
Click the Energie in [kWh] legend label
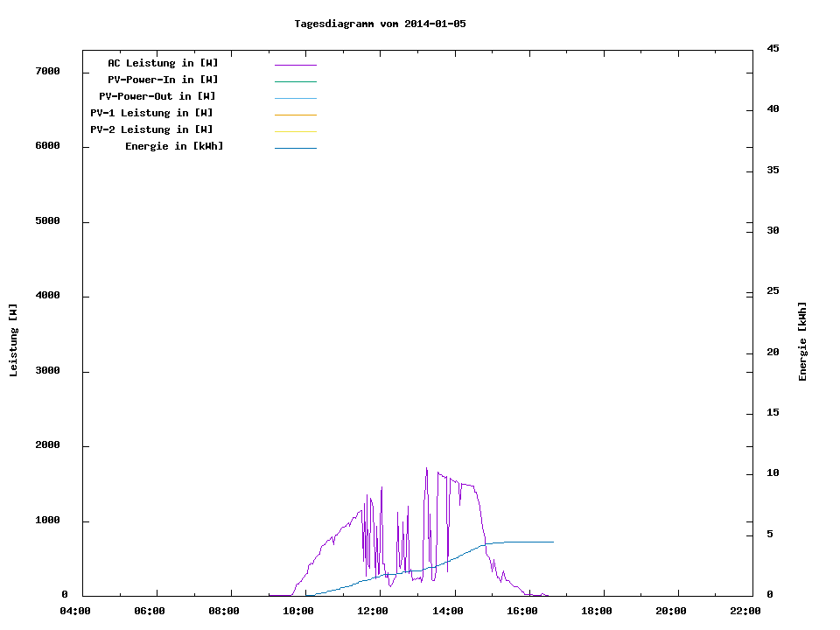(174, 146)
